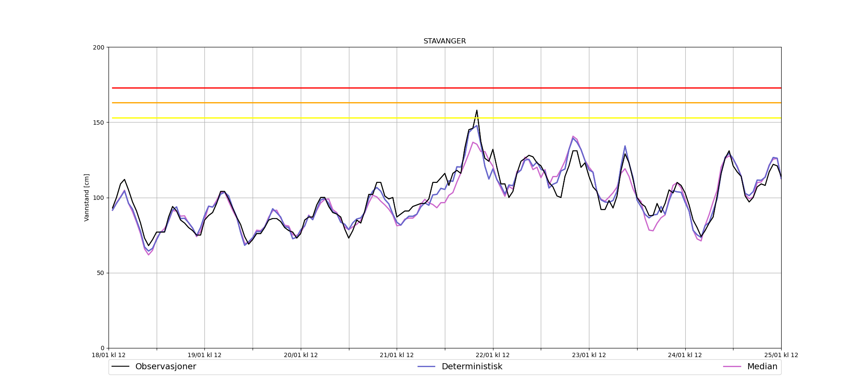The width and height of the screenshot is (868, 391).
Task: Click the 18/01 kl 12 x-axis label
Action: pyautogui.click(x=108, y=355)
